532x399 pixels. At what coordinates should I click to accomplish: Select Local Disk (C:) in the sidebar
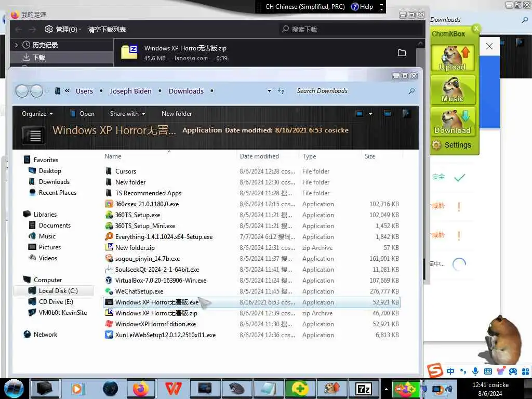(x=54, y=291)
